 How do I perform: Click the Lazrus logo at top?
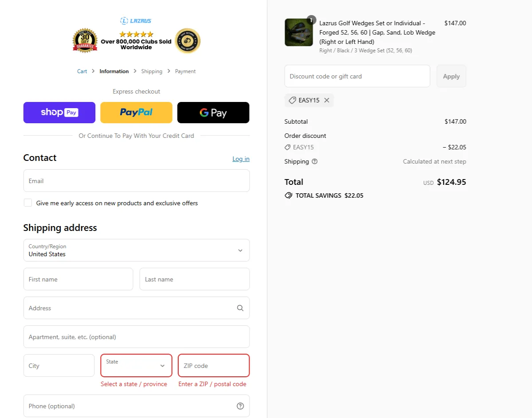tap(136, 21)
